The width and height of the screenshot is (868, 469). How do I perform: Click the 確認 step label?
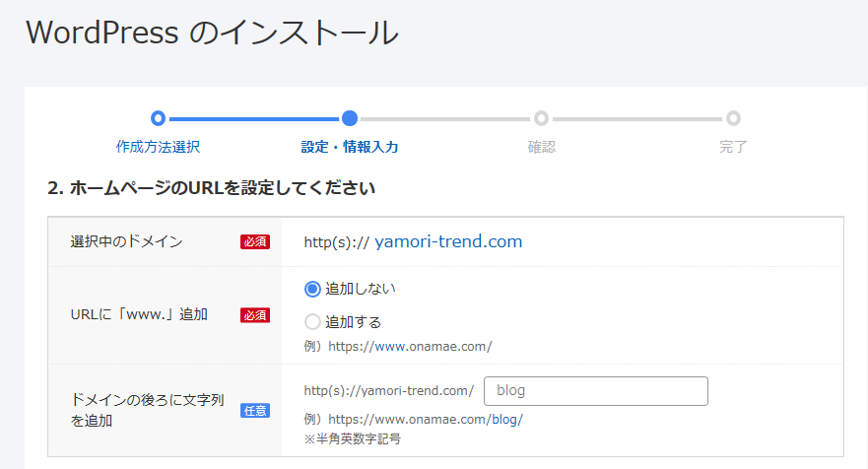(542, 147)
